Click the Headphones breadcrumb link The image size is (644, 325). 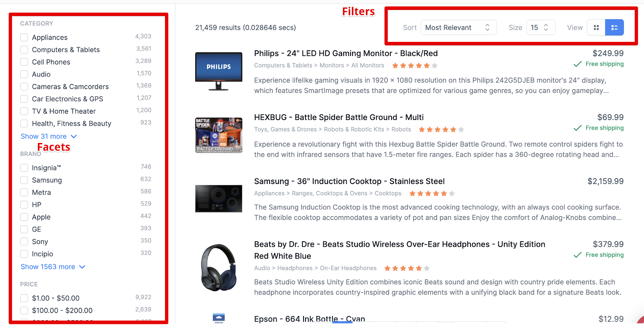pyautogui.click(x=295, y=268)
